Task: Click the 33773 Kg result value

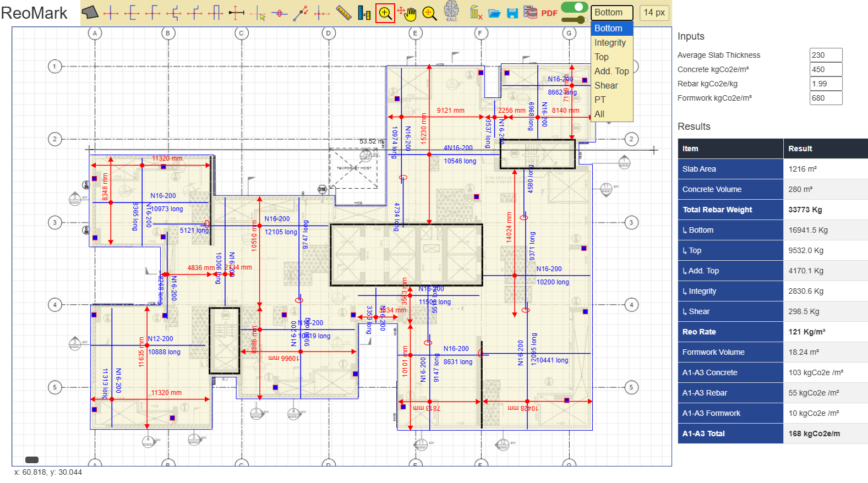Action: [x=805, y=210]
